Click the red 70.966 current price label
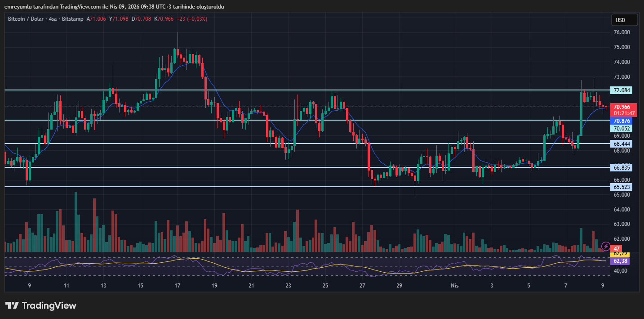This screenshot has height=319, width=644. point(622,107)
